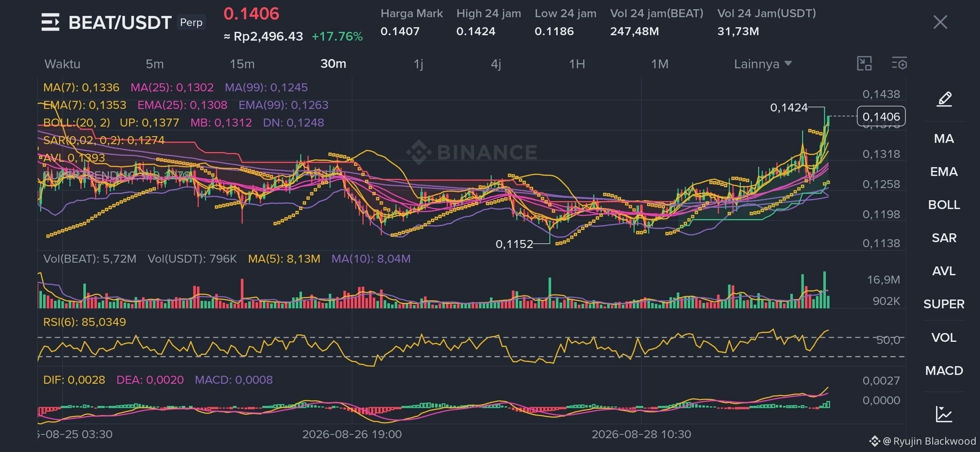980x452 pixels.
Task: Switch to the 1M timeframe
Action: [660, 64]
